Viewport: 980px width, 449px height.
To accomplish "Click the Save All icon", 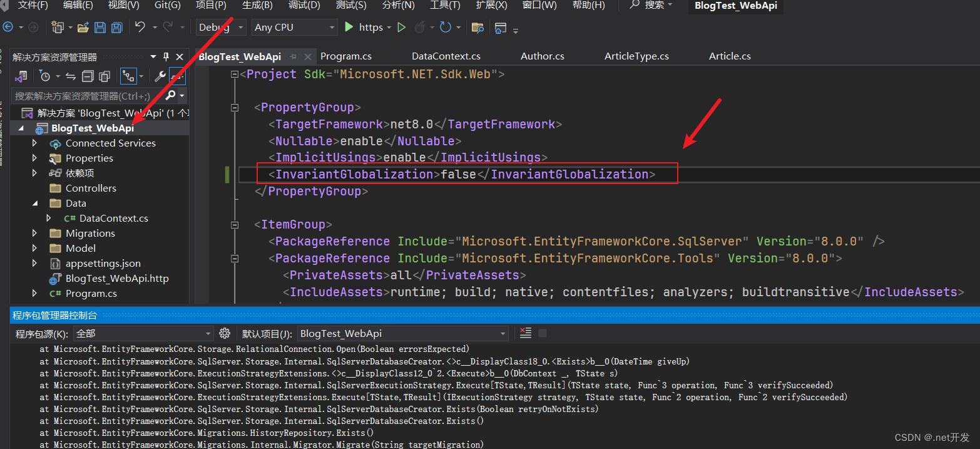I will (116, 27).
